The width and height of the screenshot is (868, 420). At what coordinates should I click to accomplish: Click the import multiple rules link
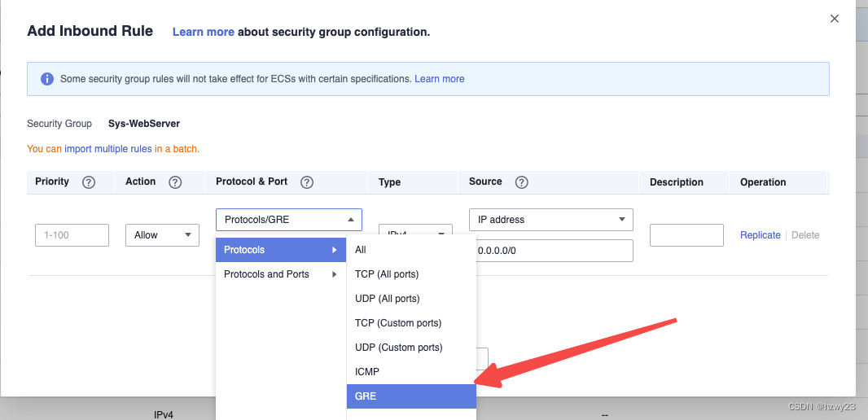coord(108,149)
